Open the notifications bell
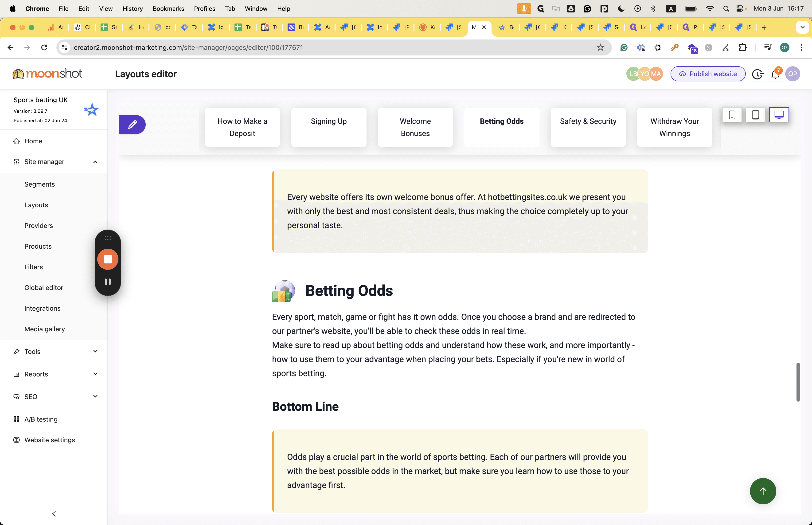This screenshot has width=812, height=525. (x=775, y=74)
